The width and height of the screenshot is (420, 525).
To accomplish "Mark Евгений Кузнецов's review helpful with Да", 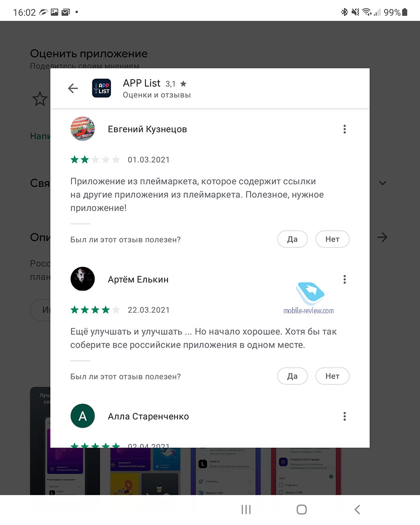I will pos(292,239).
